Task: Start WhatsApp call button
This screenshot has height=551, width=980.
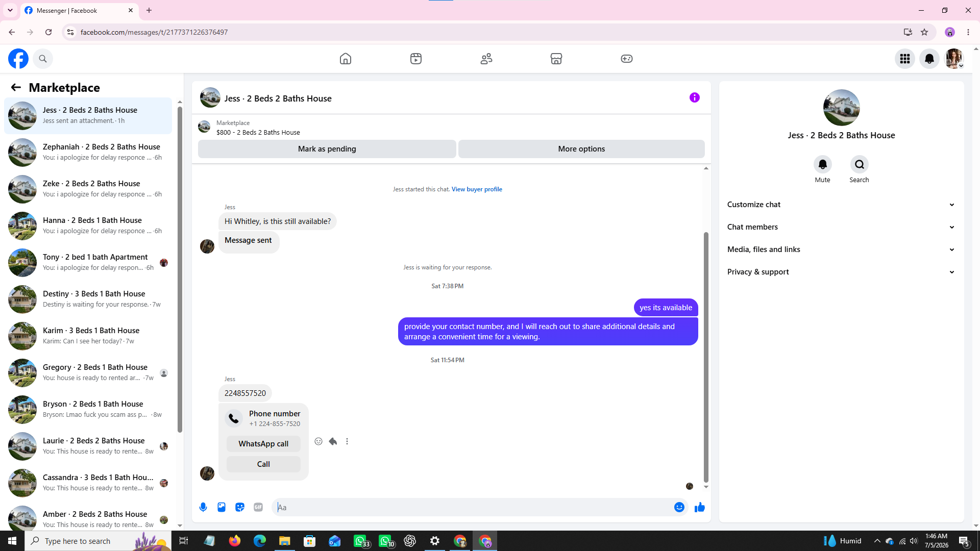Action: [x=263, y=444]
